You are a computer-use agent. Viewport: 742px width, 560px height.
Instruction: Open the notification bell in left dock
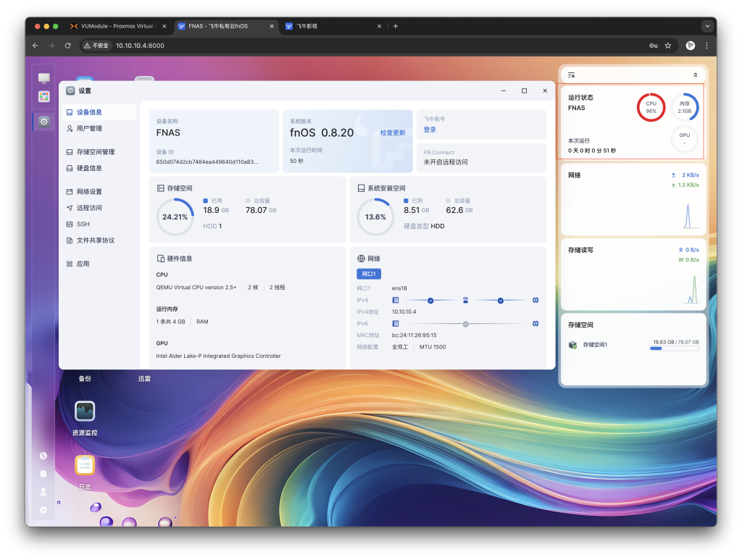coord(43,474)
